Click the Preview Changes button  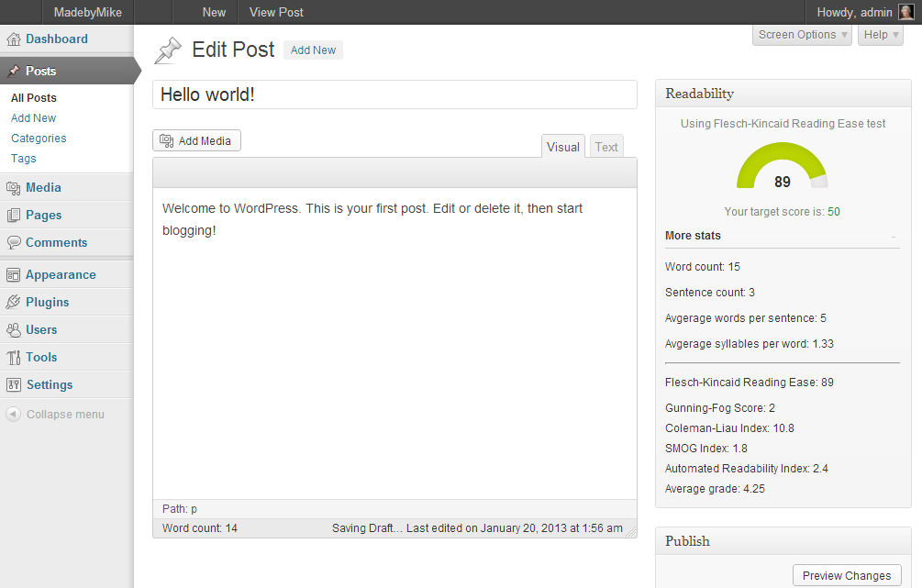847,576
